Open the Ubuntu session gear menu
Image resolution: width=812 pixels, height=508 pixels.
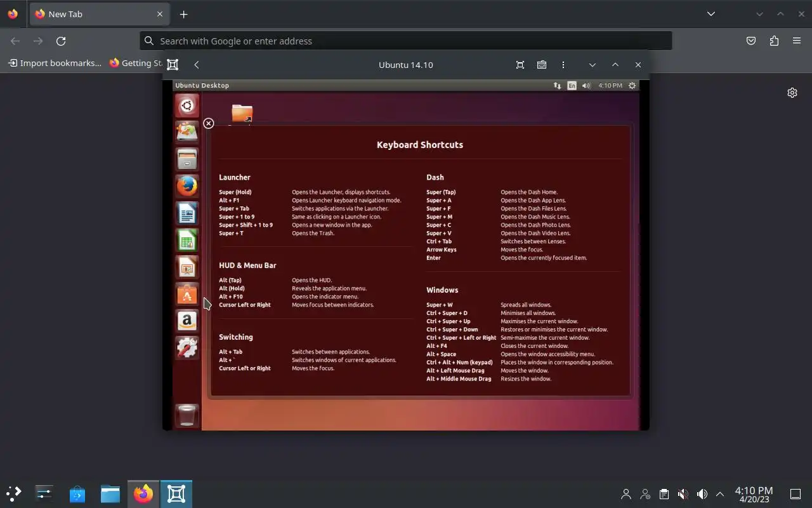click(x=632, y=85)
